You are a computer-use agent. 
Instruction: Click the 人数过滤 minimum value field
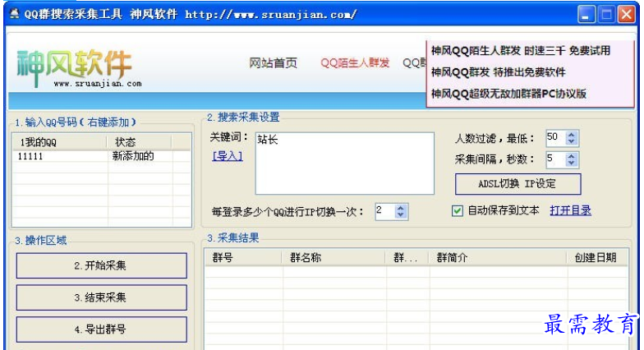point(555,138)
